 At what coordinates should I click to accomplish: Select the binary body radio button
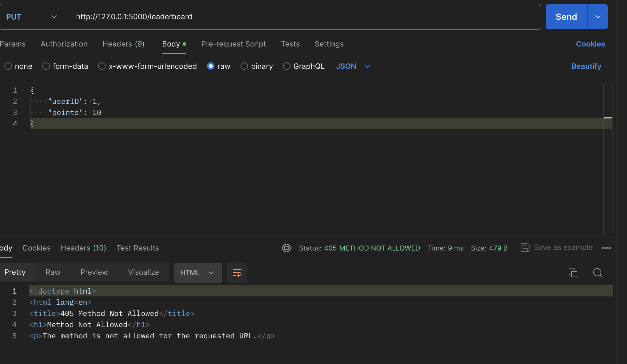(244, 66)
